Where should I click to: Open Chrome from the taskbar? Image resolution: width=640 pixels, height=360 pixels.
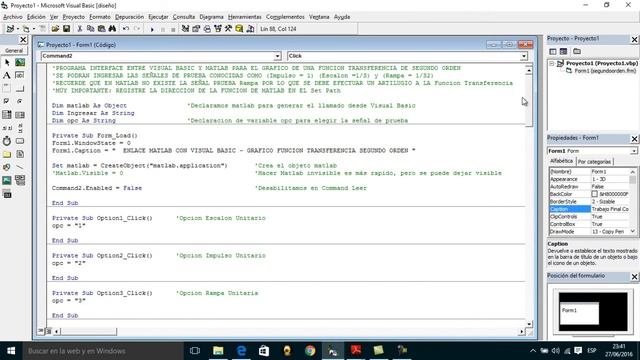310,351
